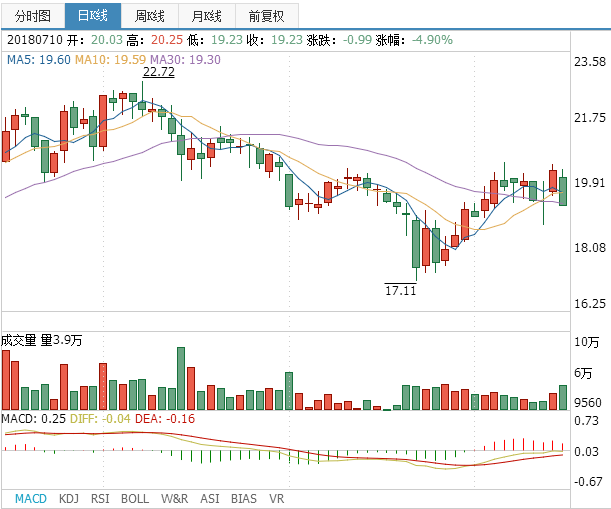
Task: Click the 6万 volume axis label
Action: point(583,373)
